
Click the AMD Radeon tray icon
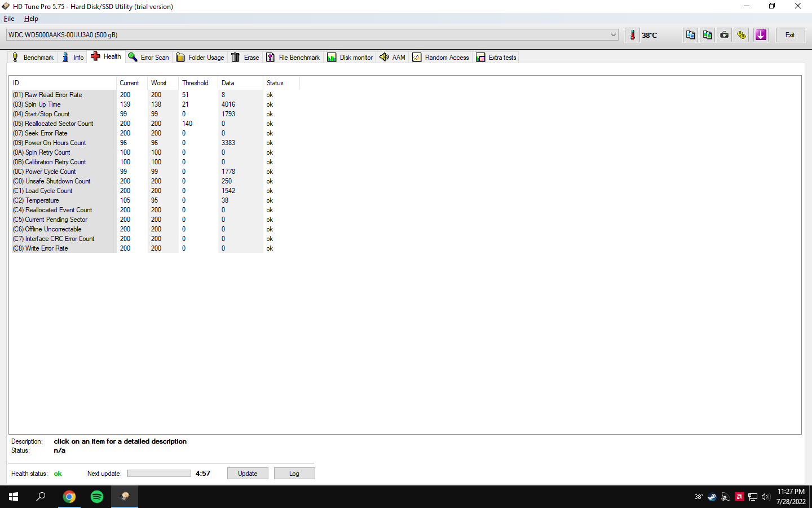739,497
